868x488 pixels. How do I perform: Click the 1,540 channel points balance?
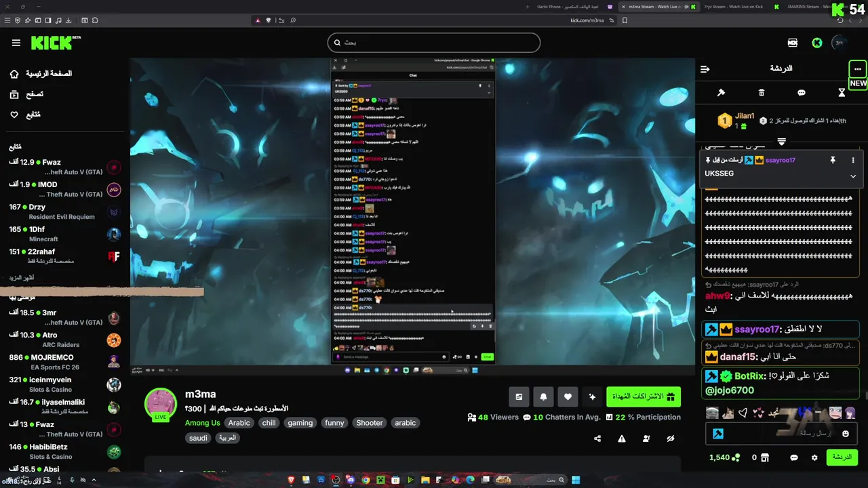[x=724, y=457]
